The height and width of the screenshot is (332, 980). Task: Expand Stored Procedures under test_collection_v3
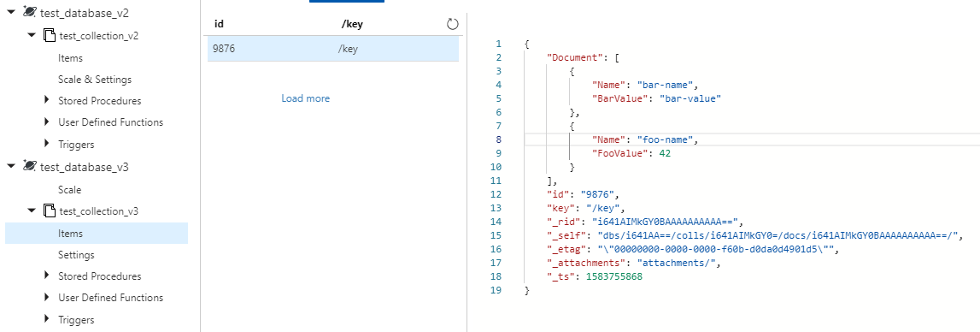click(47, 276)
